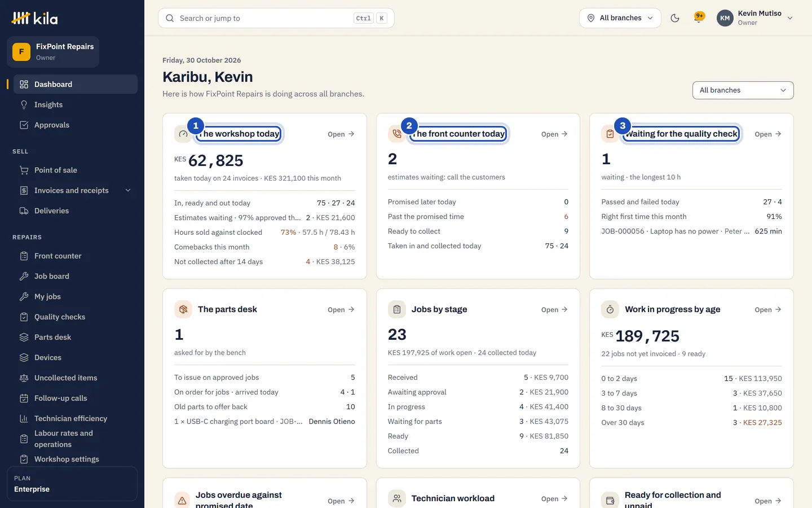Click the Approvals checkbox icon in sidebar
The width and height of the screenshot is (812, 508).
[x=24, y=125]
